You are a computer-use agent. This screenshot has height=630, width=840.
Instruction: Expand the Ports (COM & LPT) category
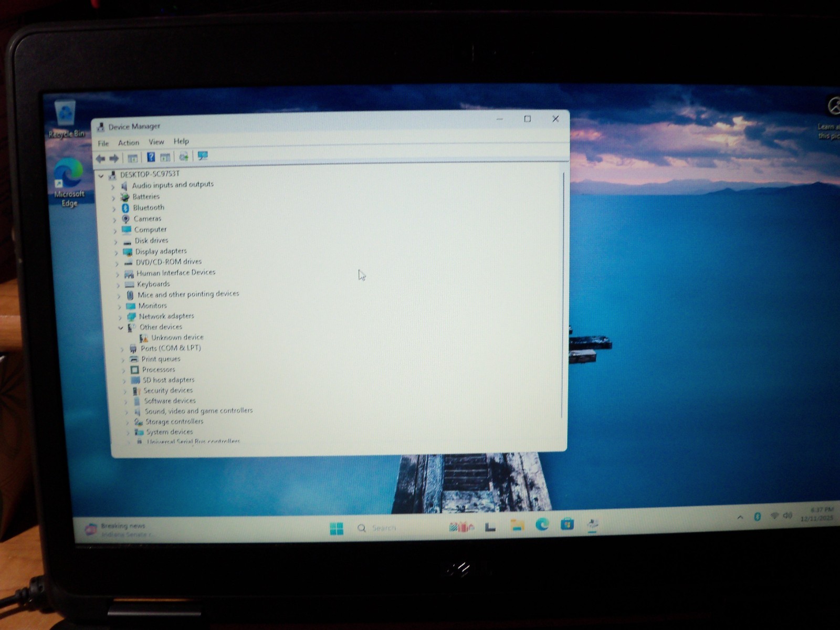pos(122,349)
